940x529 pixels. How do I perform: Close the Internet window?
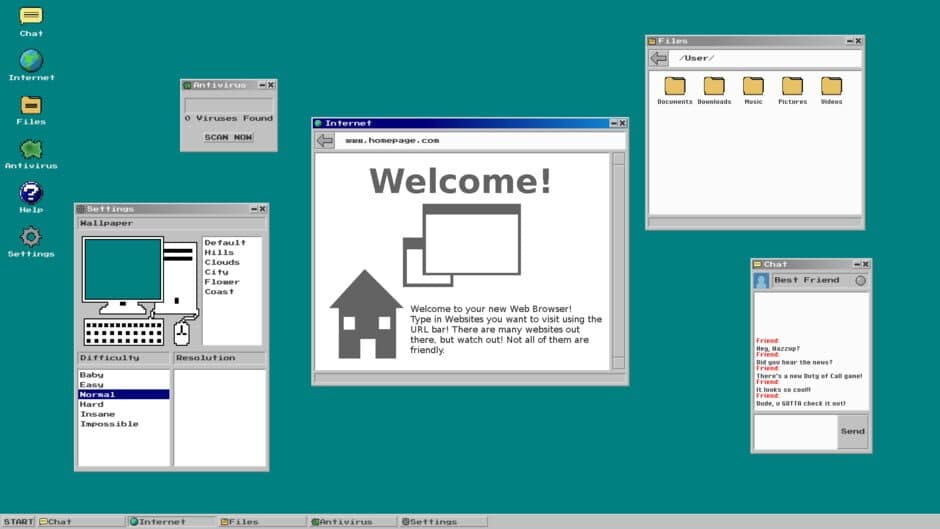coord(622,123)
